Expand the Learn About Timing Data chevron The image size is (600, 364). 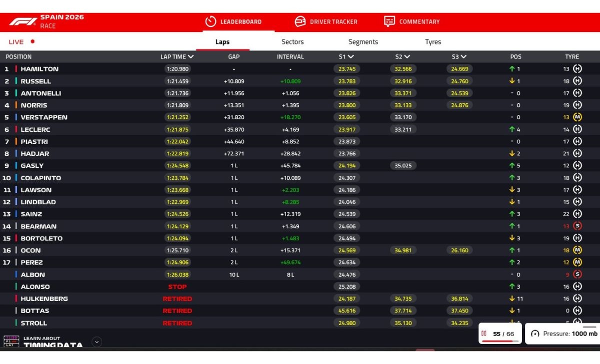(x=97, y=342)
